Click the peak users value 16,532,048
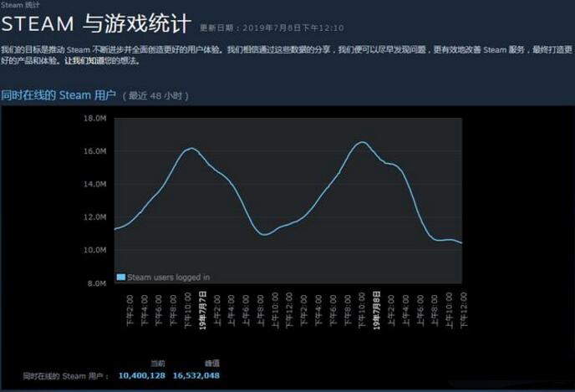Screen dimensions: 575x392 (x=196, y=376)
